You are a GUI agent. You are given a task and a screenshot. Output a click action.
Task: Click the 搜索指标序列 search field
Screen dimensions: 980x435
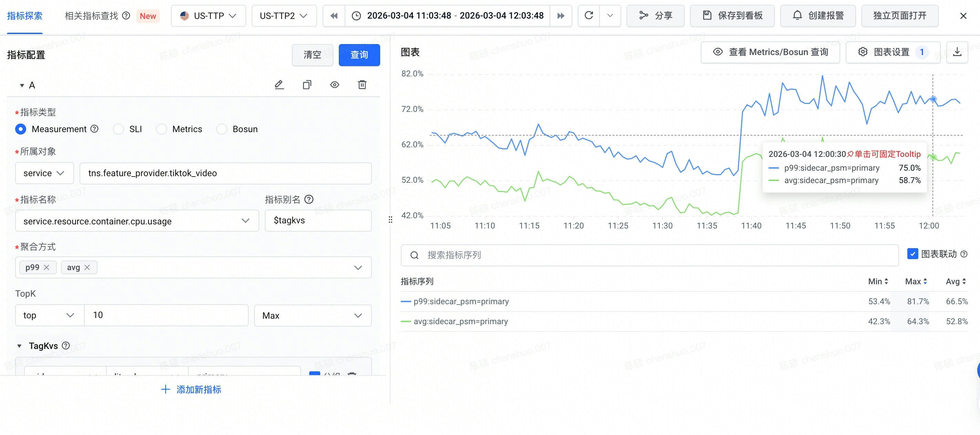pos(647,255)
